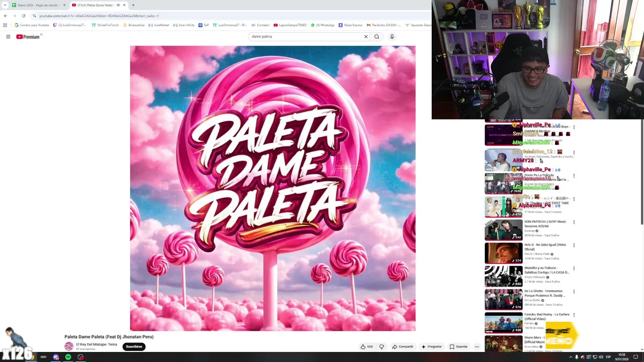644x362 pixels.
Task: Open LagranSangreTEMP2 bookmark
Action: tap(290, 25)
